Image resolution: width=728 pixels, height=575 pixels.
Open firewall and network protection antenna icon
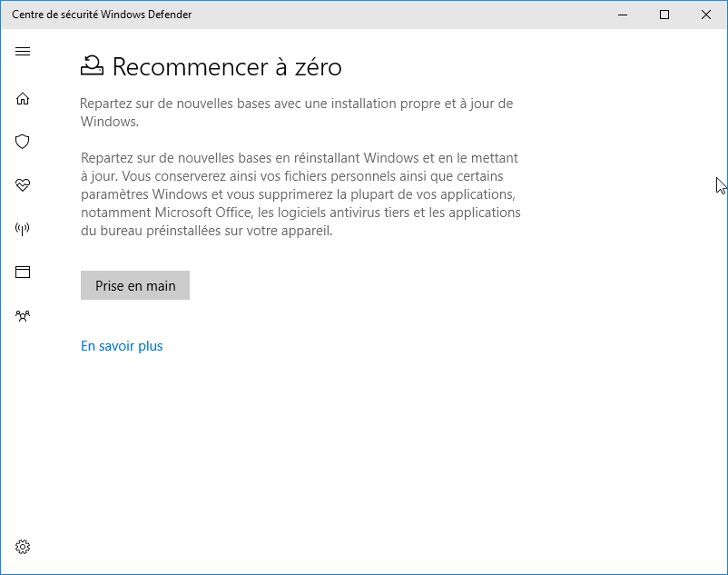tap(23, 229)
